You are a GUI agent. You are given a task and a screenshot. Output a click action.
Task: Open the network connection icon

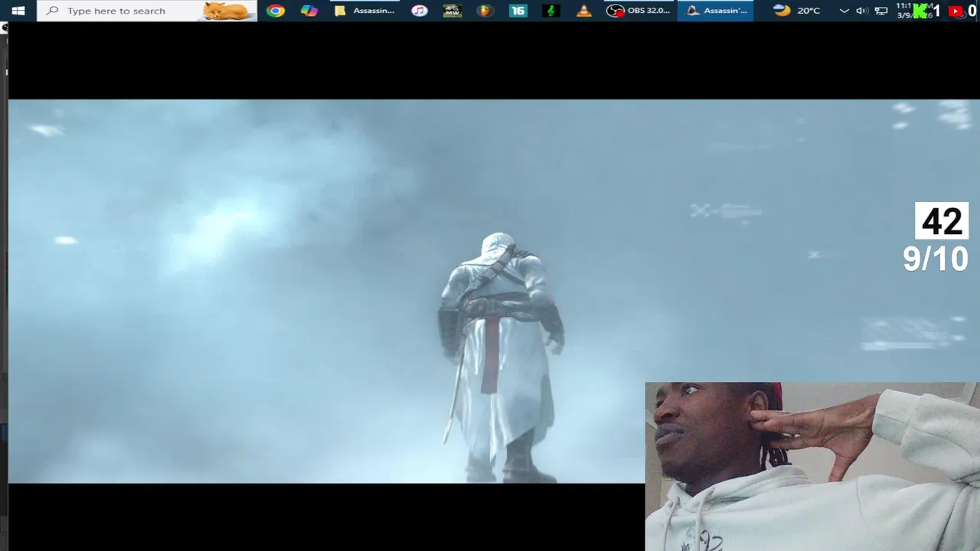(x=881, y=11)
